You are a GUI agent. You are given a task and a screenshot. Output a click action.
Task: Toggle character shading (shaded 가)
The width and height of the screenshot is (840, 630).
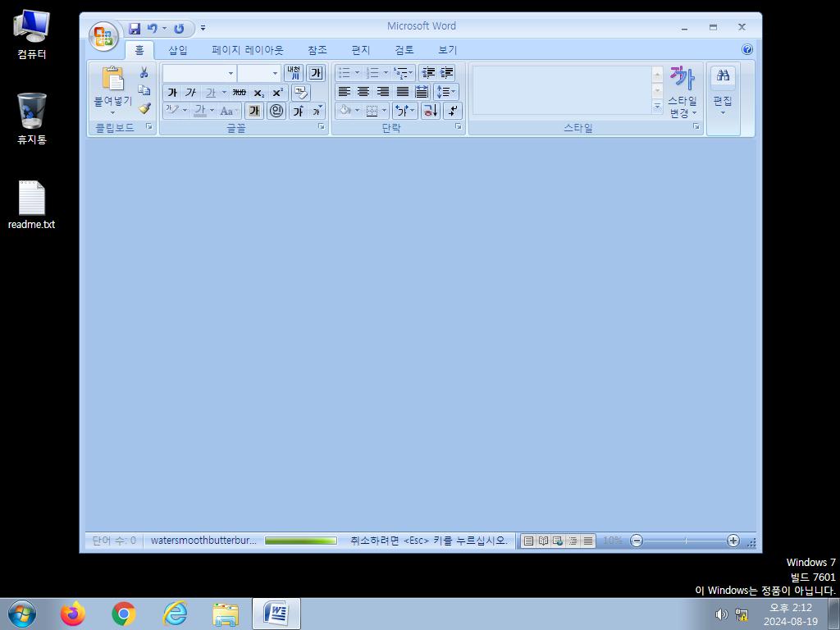point(254,111)
